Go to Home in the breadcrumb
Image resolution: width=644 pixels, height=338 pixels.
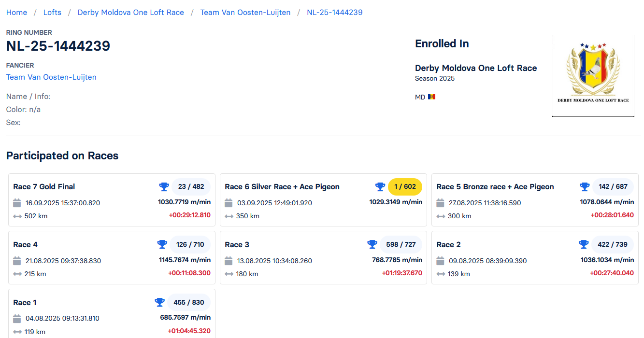click(x=16, y=13)
